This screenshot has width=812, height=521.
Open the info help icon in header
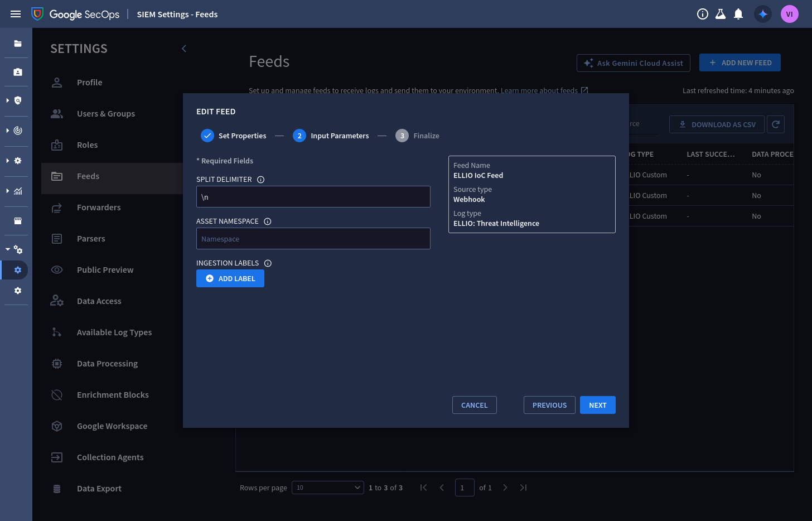[703, 14]
